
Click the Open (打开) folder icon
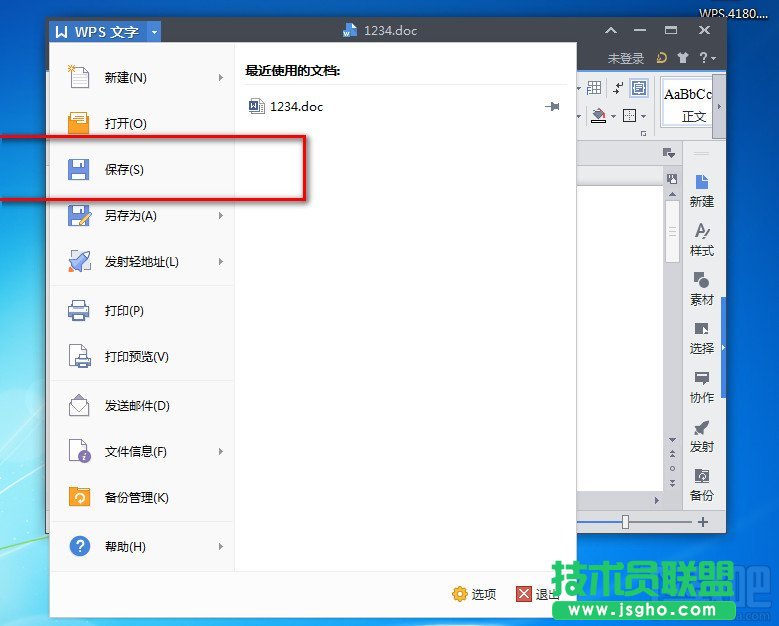tap(78, 123)
